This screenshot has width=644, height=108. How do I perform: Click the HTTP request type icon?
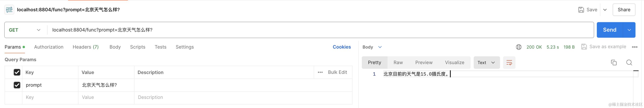pyautogui.click(x=9, y=10)
